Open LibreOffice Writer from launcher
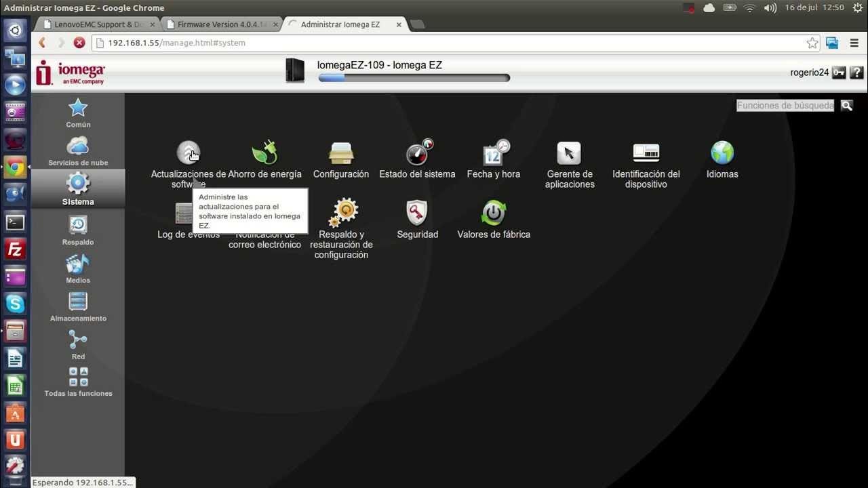 pos(15,358)
